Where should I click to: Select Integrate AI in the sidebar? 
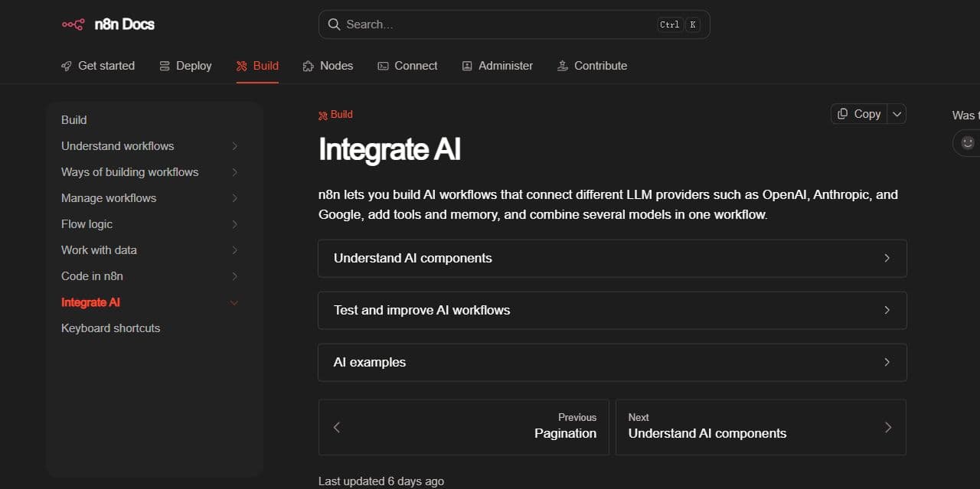point(90,302)
